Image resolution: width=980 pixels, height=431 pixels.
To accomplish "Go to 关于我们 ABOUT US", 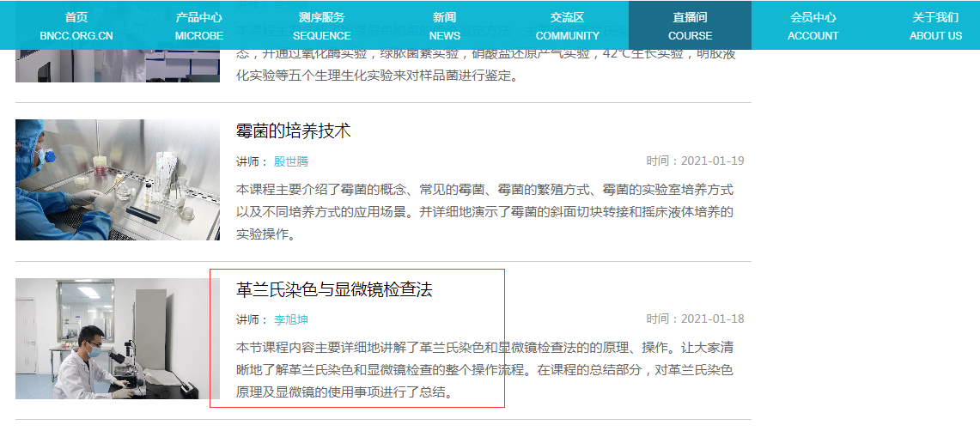I will coord(935,27).
